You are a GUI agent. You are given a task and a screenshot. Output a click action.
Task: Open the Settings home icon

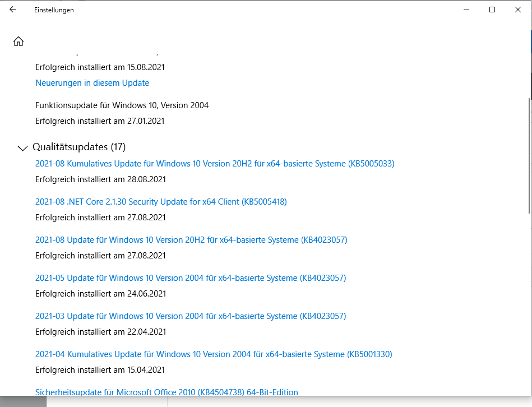[x=18, y=41]
